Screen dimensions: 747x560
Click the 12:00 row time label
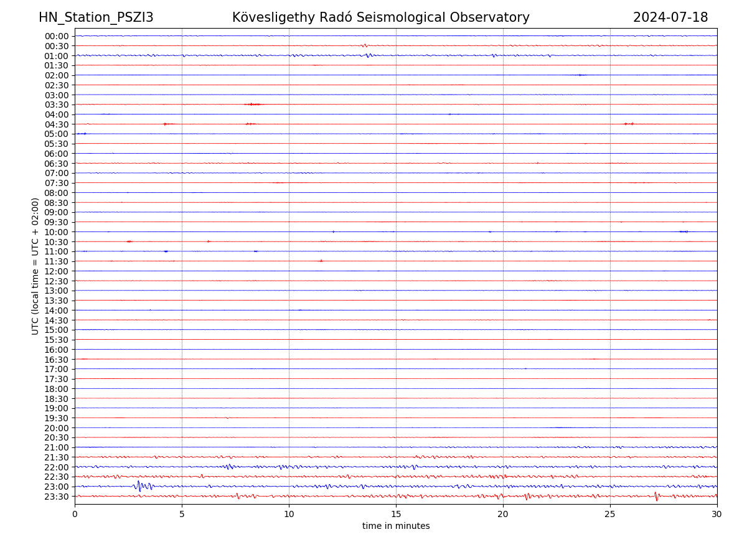pyautogui.click(x=57, y=271)
